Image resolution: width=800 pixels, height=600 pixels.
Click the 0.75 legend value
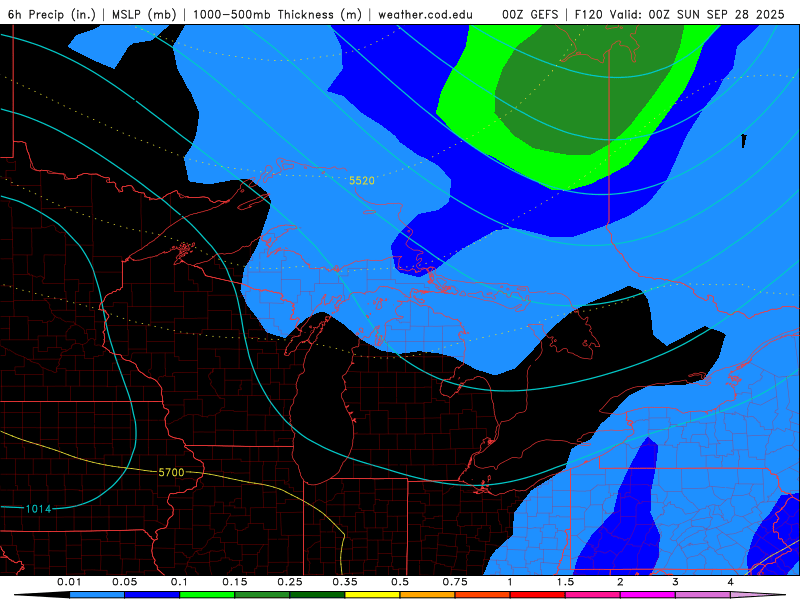click(455, 582)
